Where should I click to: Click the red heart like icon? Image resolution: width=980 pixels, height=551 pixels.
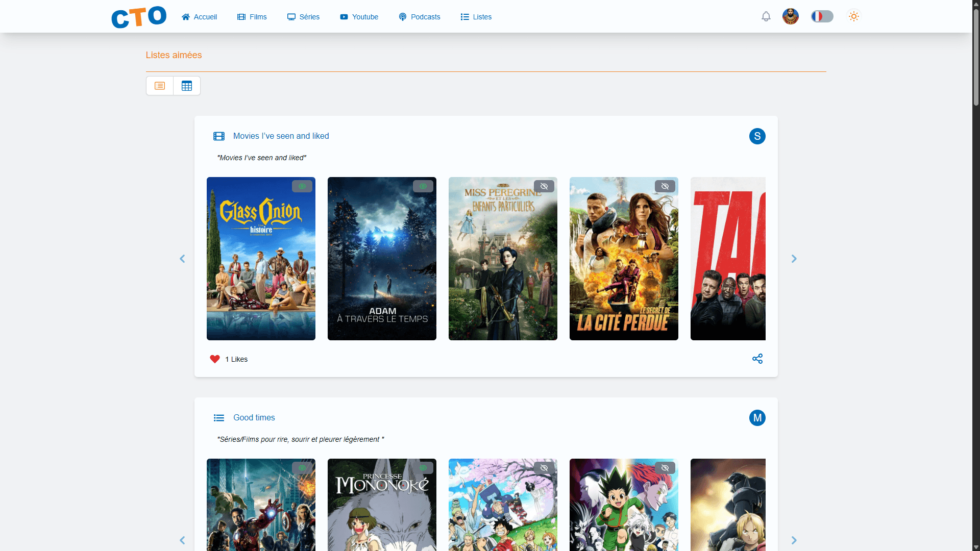(x=215, y=359)
